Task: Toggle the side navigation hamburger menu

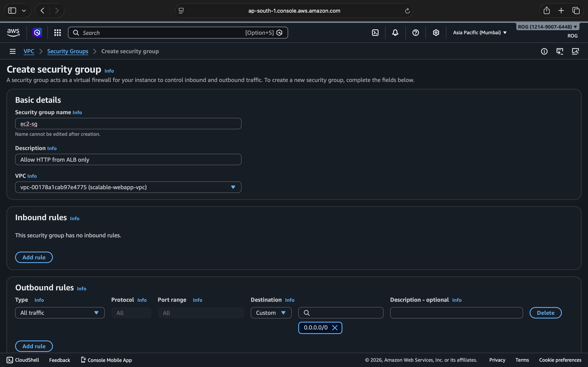Action: click(x=13, y=51)
